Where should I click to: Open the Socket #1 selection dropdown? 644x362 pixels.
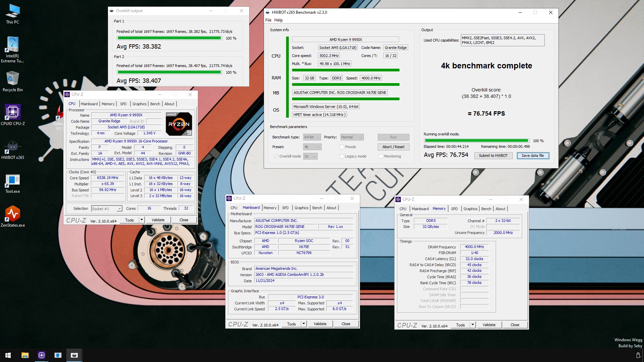pos(107,209)
